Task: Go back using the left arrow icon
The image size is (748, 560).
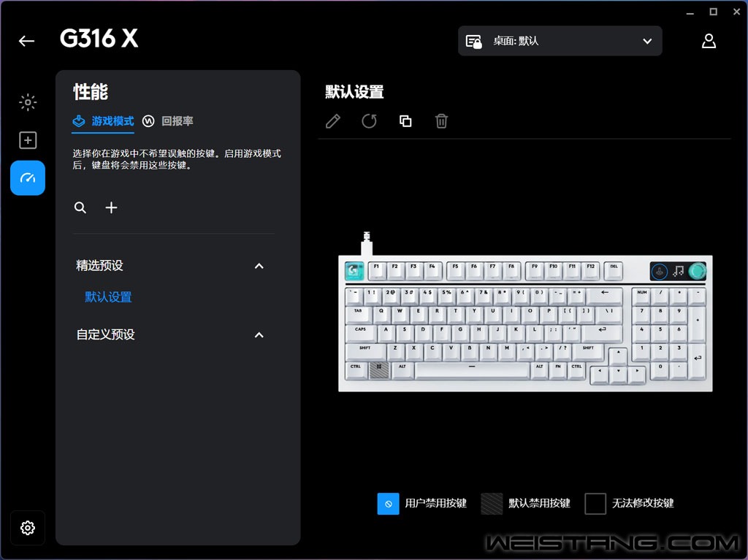Action: [x=27, y=41]
